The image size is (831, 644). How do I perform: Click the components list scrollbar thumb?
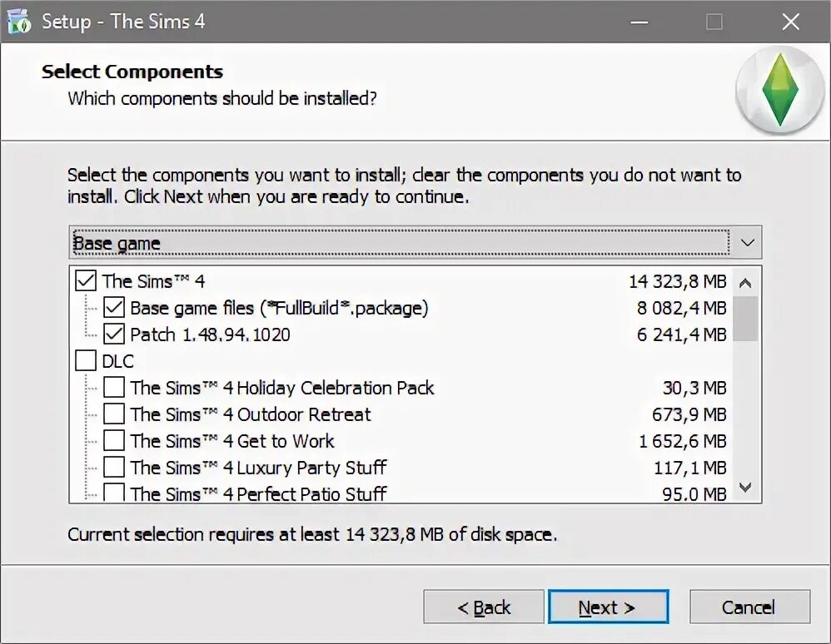coord(745,319)
